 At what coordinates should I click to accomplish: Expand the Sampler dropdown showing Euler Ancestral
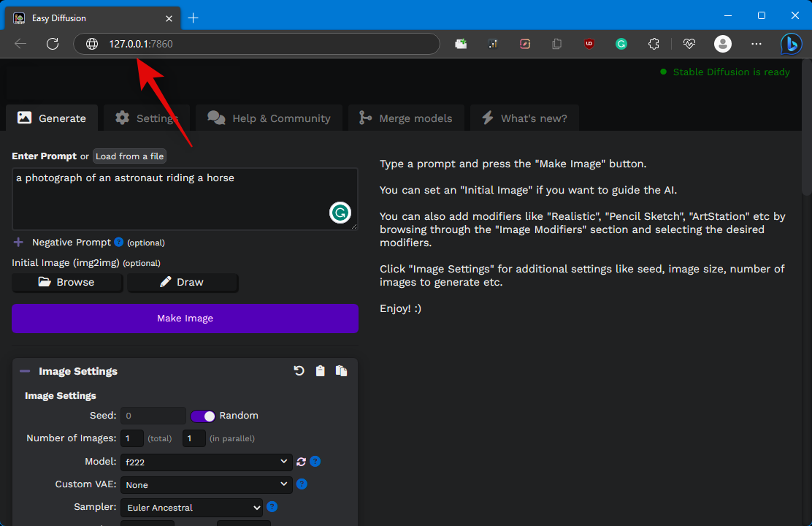191,507
